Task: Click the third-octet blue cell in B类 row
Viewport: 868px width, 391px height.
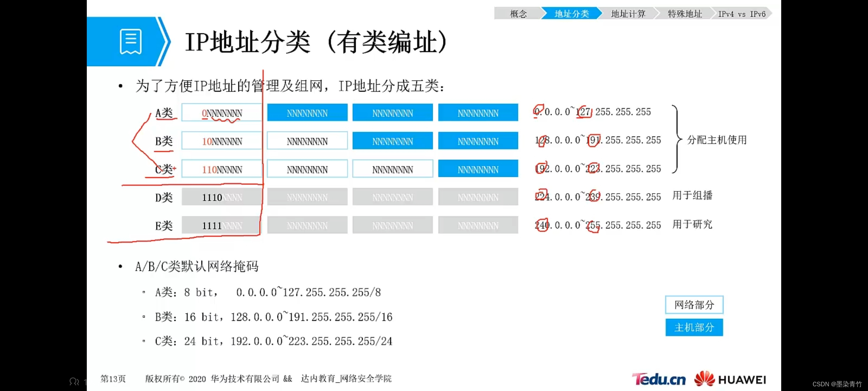Action: 393,141
